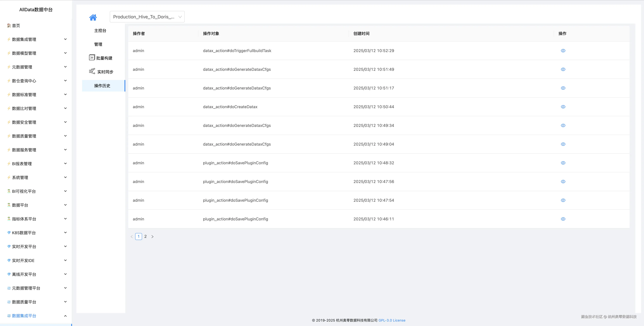Screen dimensions: 644x326
Task: Click the icon beside 元数据管理平台
Action: [9, 288]
